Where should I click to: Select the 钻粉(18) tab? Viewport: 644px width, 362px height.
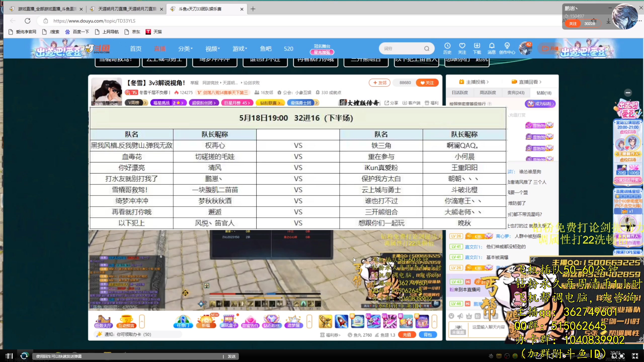tap(544, 93)
